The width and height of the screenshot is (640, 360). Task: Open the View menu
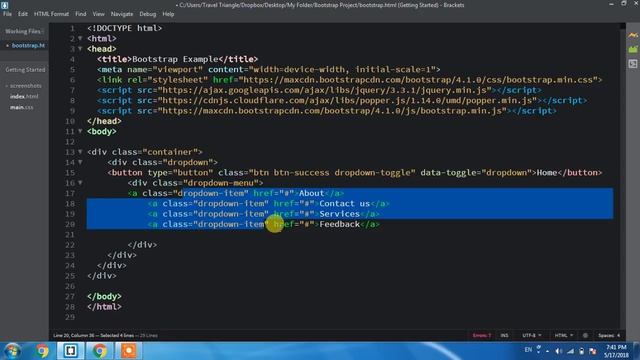(98, 14)
